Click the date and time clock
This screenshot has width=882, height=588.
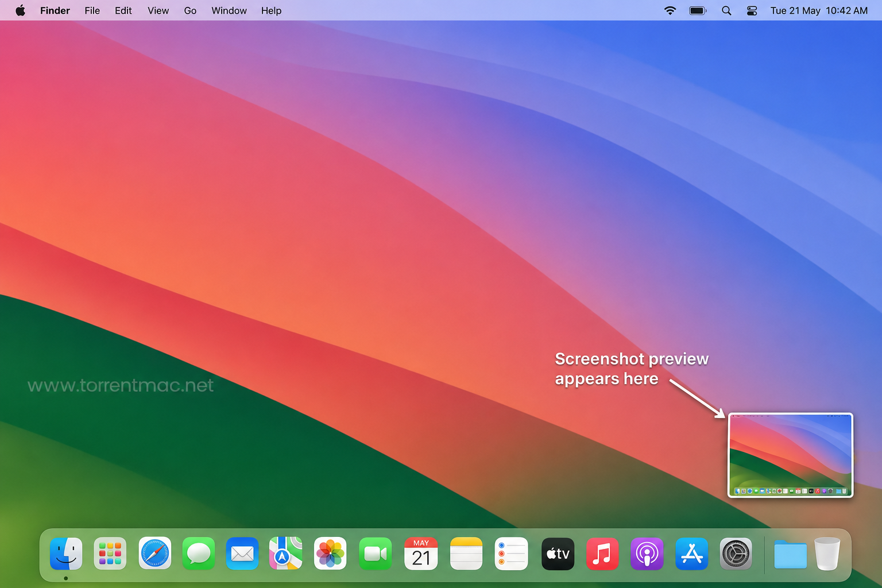(x=819, y=10)
